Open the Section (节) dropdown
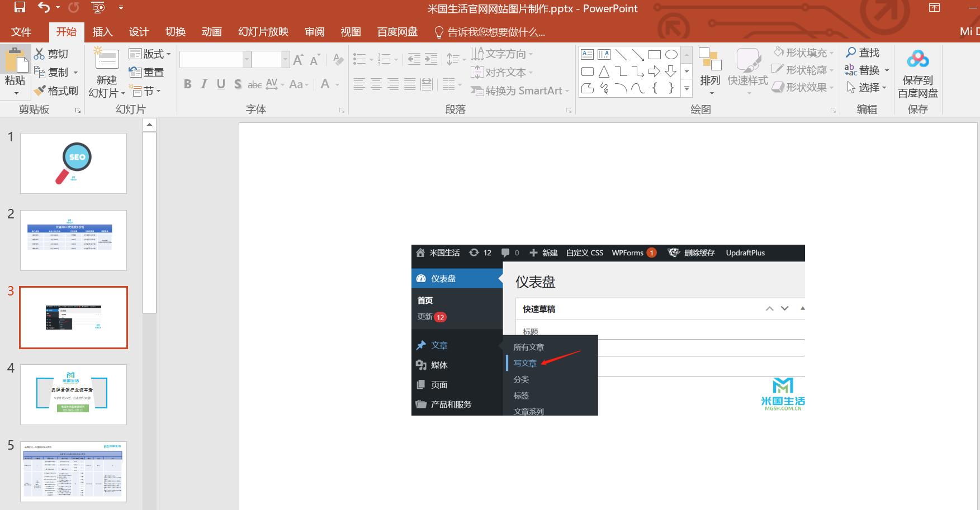This screenshot has height=510, width=980. click(145, 90)
